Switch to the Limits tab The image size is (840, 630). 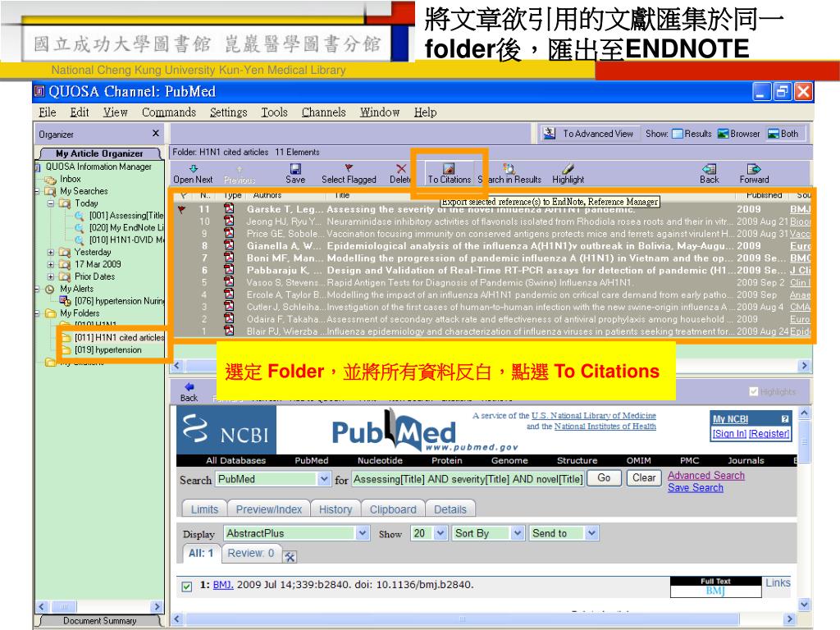tap(204, 509)
